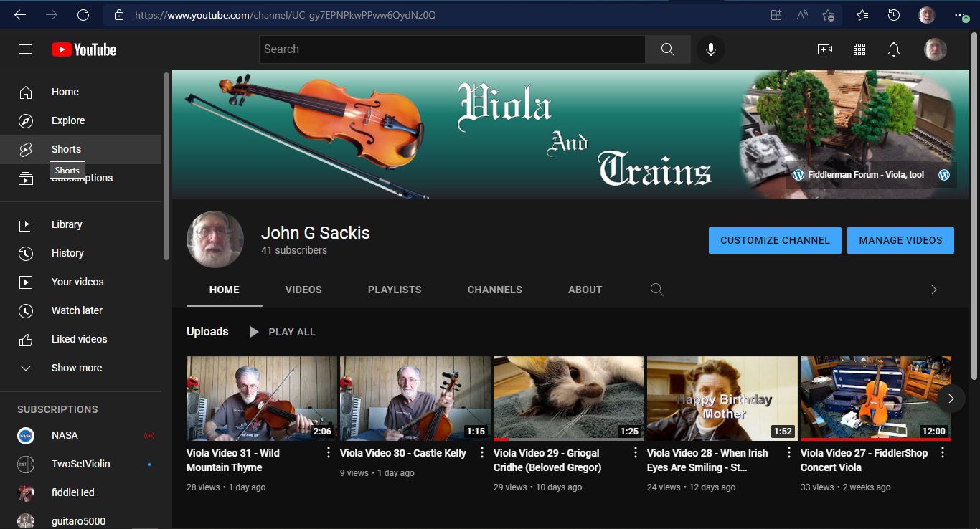
Task: Open the Fiddlerman Forum WordPress link
Action: (x=859, y=175)
